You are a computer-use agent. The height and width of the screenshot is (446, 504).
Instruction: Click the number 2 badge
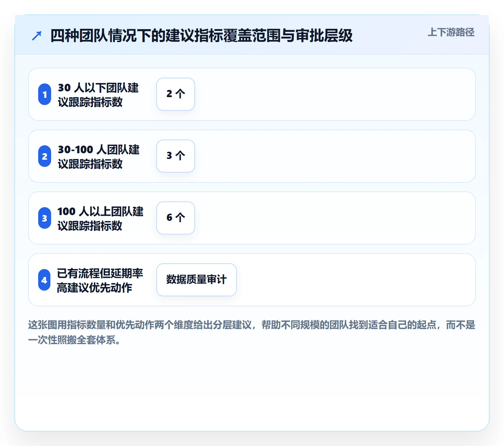click(45, 156)
